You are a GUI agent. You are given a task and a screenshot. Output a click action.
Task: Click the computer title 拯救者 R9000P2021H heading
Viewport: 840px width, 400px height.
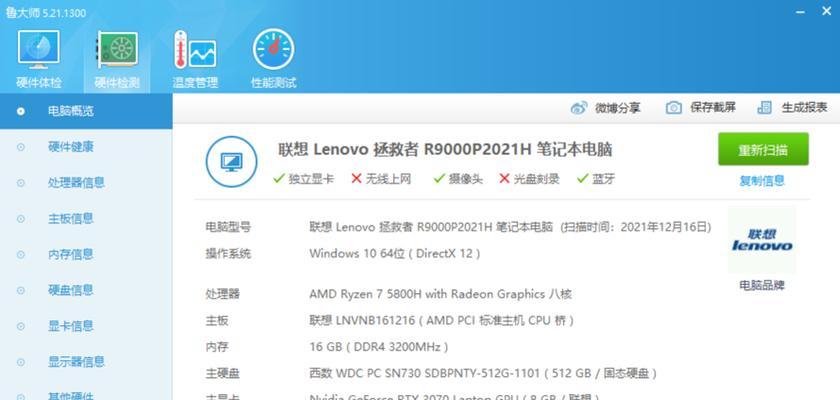(445, 150)
